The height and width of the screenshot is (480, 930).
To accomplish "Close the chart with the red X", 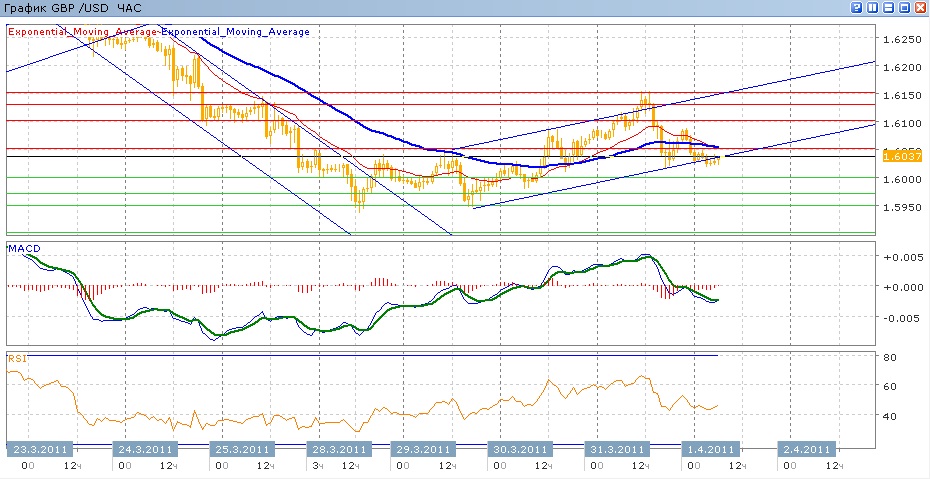I will point(920,8).
